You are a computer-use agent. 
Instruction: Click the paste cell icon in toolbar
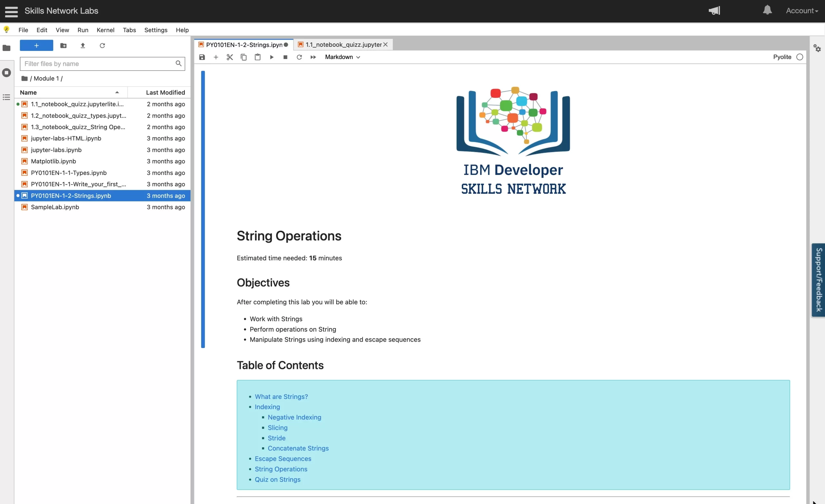tap(257, 57)
